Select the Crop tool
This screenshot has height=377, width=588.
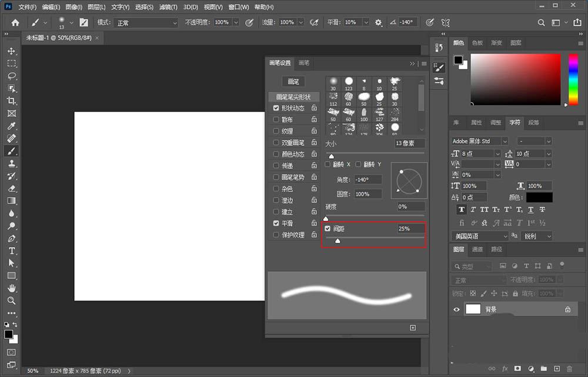pos(11,101)
